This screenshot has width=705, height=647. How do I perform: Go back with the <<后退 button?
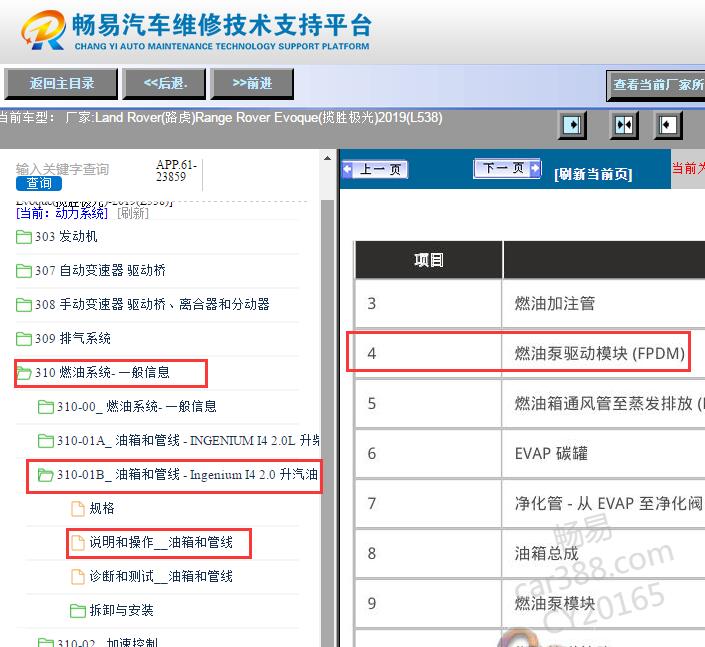pos(164,84)
